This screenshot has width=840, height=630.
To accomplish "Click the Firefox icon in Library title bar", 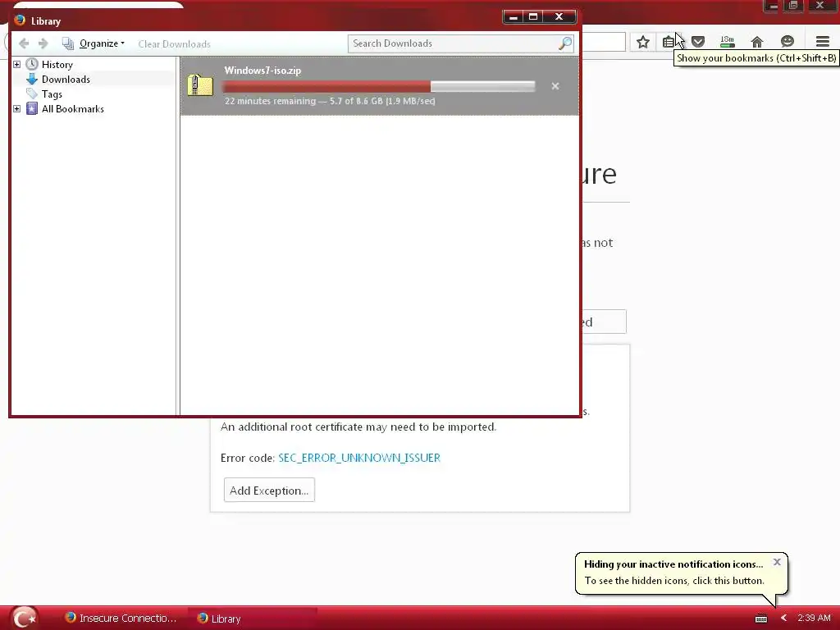I will click(20, 21).
